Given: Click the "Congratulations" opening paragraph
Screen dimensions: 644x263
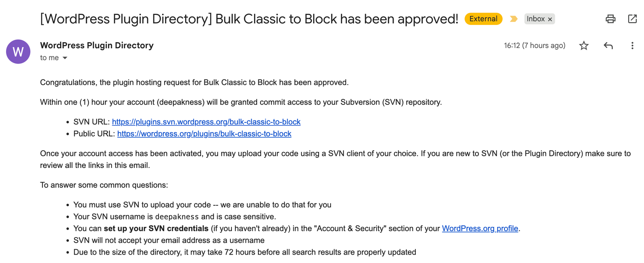Looking at the screenshot, I should tap(194, 83).
